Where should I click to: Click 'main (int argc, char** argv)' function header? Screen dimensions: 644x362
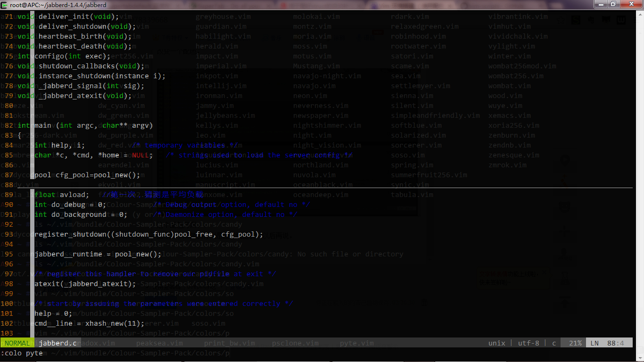94,125
